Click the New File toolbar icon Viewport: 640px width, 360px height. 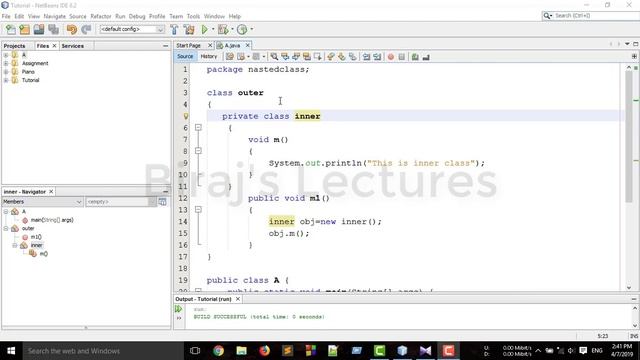pyautogui.click(x=11, y=29)
